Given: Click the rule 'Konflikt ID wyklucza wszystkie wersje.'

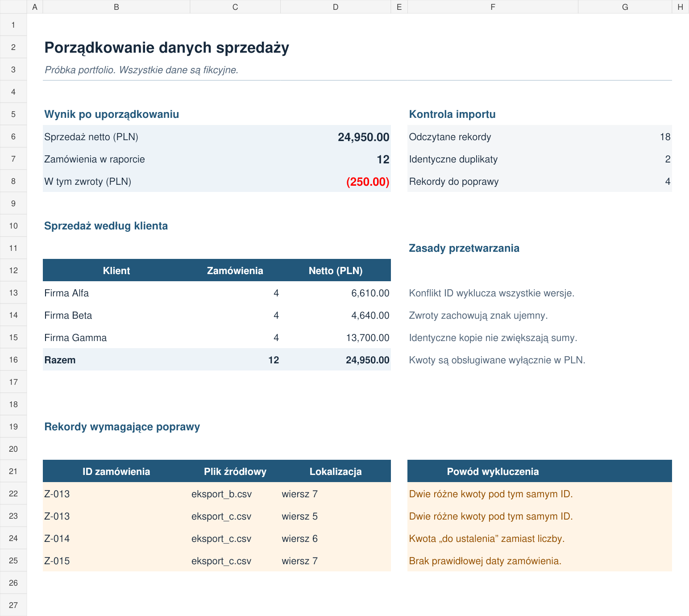Looking at the screenshot, I should (492, 293).
